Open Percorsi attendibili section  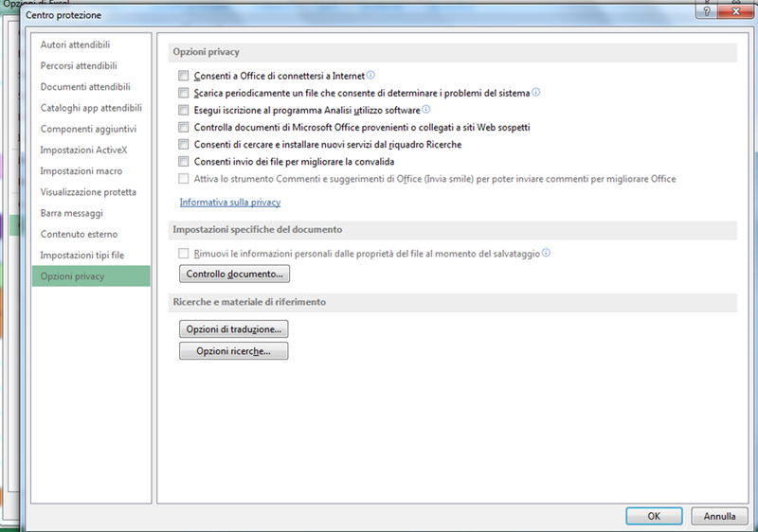coord(91,65)
